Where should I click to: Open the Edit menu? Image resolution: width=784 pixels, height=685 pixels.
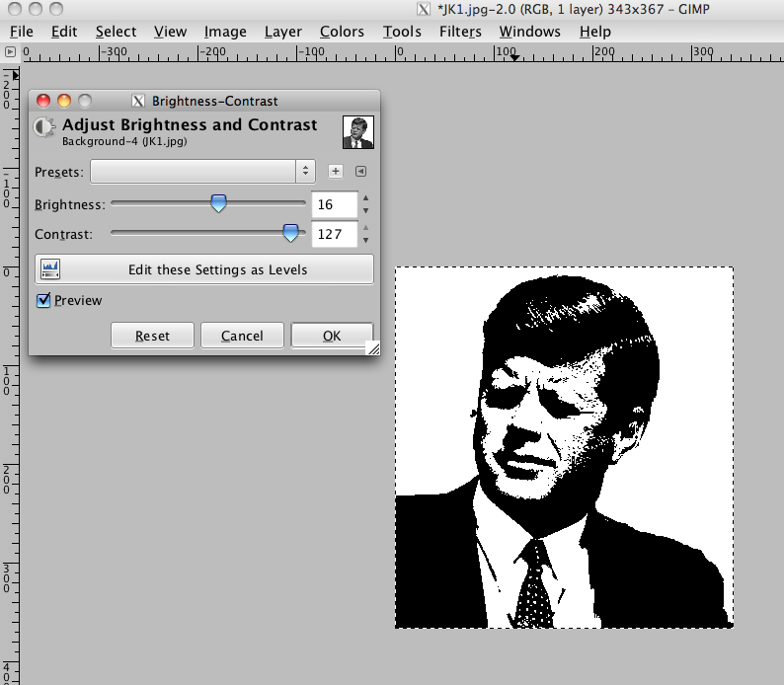click(x=64, y=32)
